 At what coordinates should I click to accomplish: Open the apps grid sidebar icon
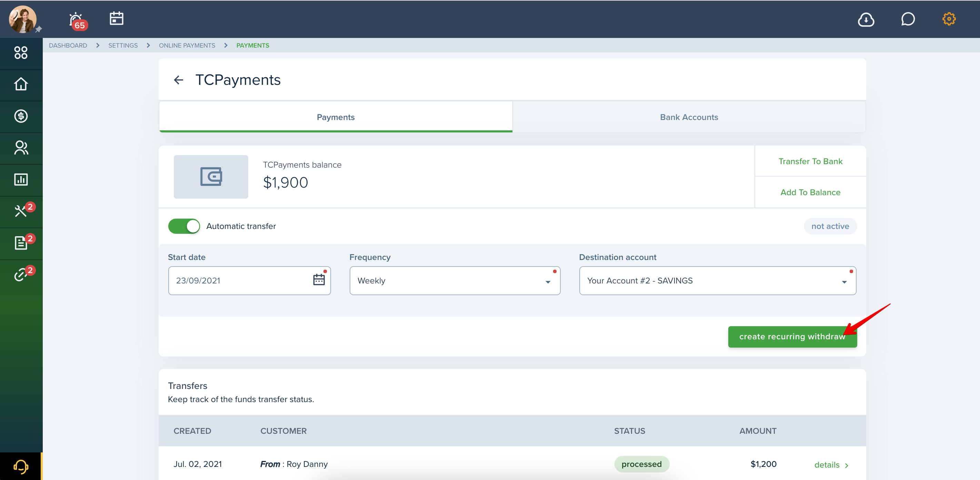tap(21, 53)
